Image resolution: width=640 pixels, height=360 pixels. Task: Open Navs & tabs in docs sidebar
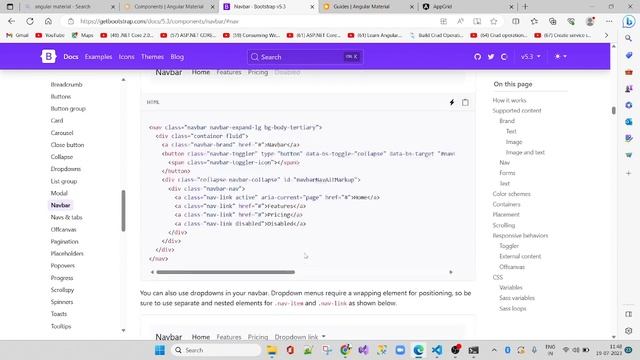coord(67,217)
